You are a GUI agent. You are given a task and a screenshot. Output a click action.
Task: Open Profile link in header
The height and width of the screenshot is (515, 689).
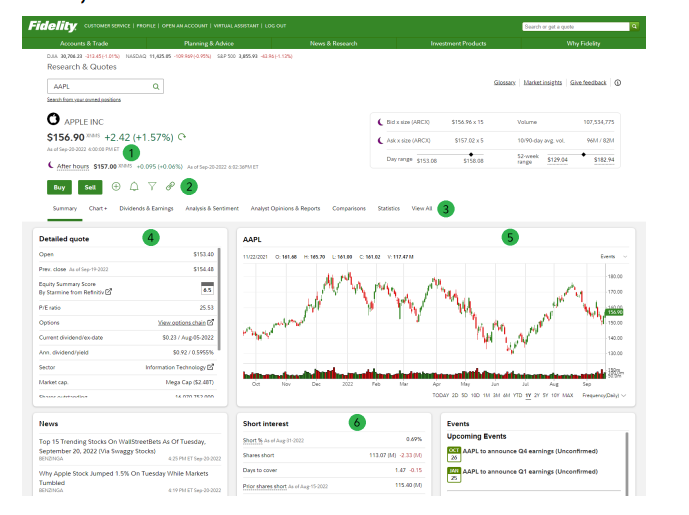point(146,26)
